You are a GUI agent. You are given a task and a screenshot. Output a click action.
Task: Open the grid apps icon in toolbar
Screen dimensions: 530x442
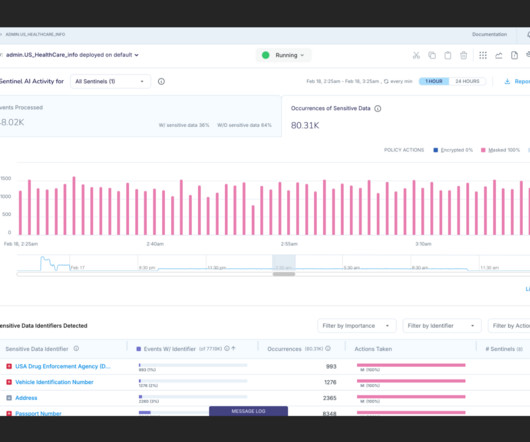tap(483, 55)
